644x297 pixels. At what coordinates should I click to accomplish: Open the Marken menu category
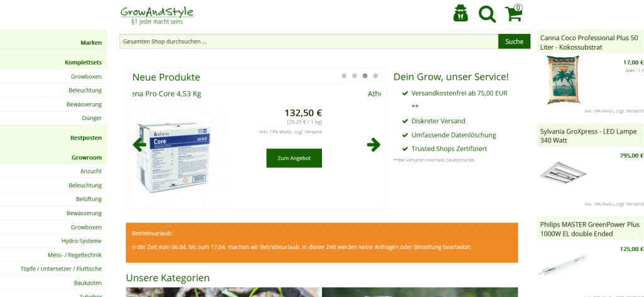(91, 42)
